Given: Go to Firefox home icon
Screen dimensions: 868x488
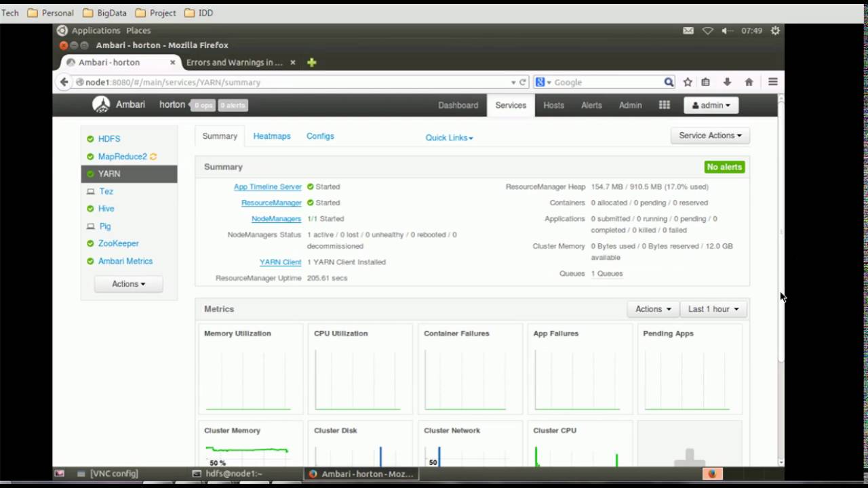Looking at the screenshot, I should point(749,82).
